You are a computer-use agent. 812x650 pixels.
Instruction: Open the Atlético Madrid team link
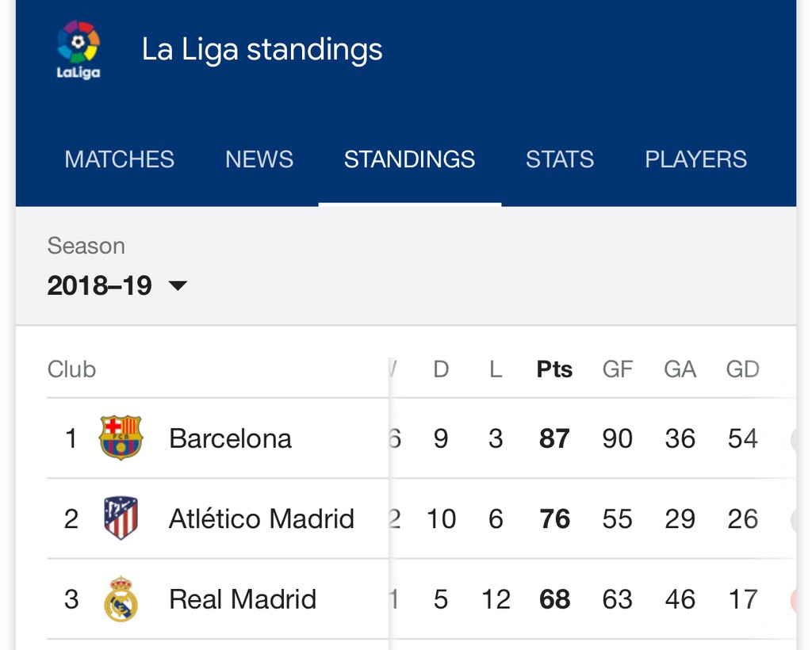point(262,519)
